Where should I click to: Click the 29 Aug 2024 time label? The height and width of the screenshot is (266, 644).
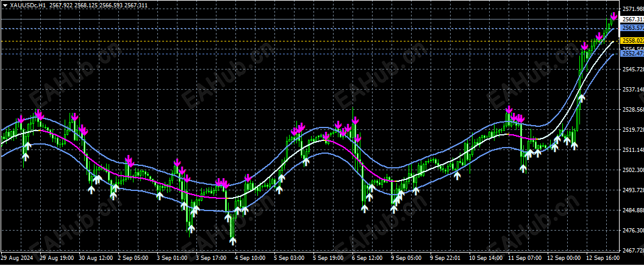[x=16, y=258]
